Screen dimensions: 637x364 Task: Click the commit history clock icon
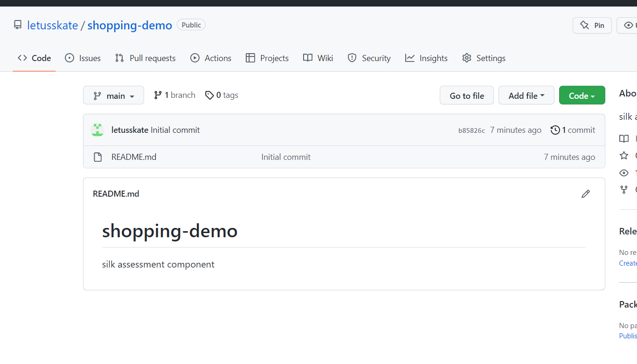555,130
